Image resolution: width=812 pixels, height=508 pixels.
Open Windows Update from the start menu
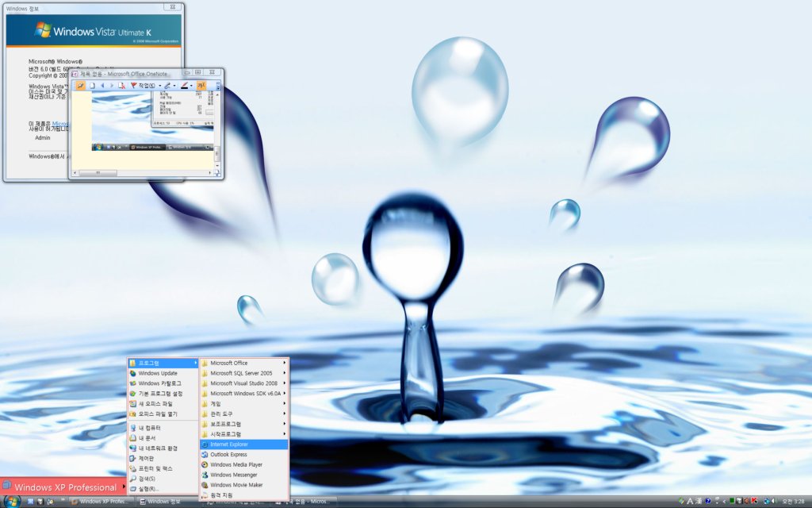point(163,373)
